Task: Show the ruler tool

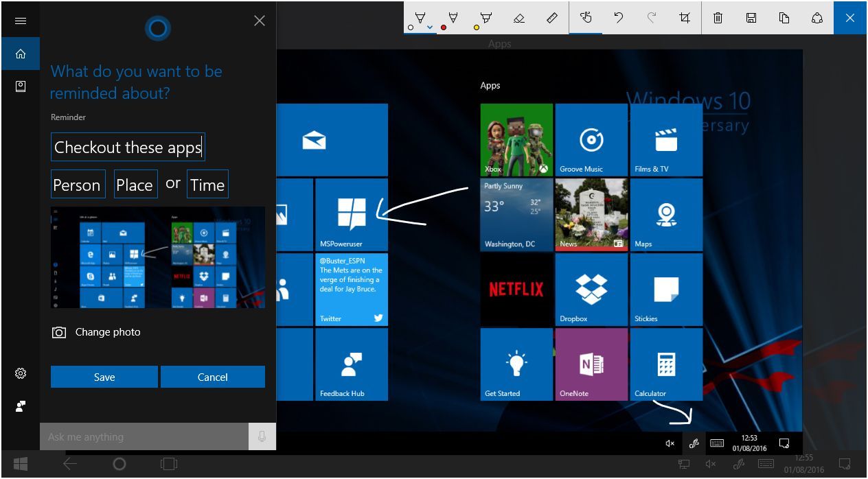Action: pos(551,18)
